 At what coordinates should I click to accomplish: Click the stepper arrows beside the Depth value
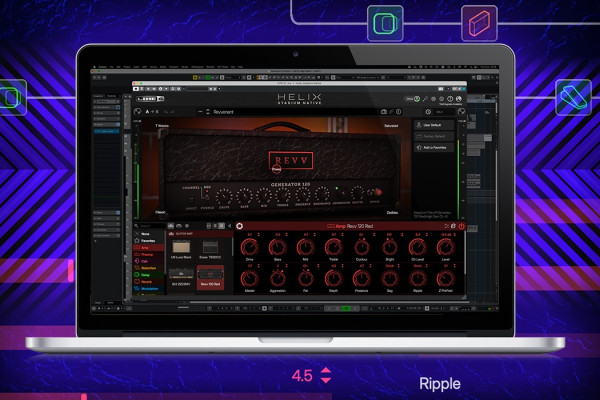pos(343,266)
